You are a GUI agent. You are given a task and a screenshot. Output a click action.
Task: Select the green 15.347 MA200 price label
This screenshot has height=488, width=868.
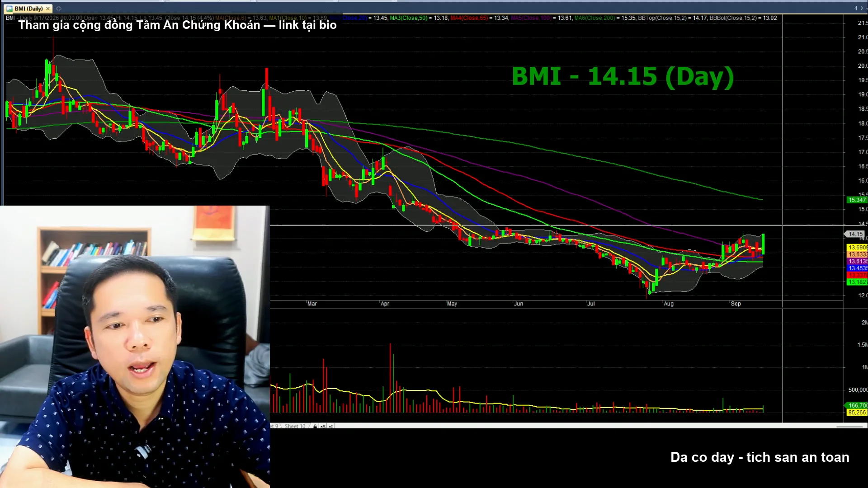click(857, 200)
